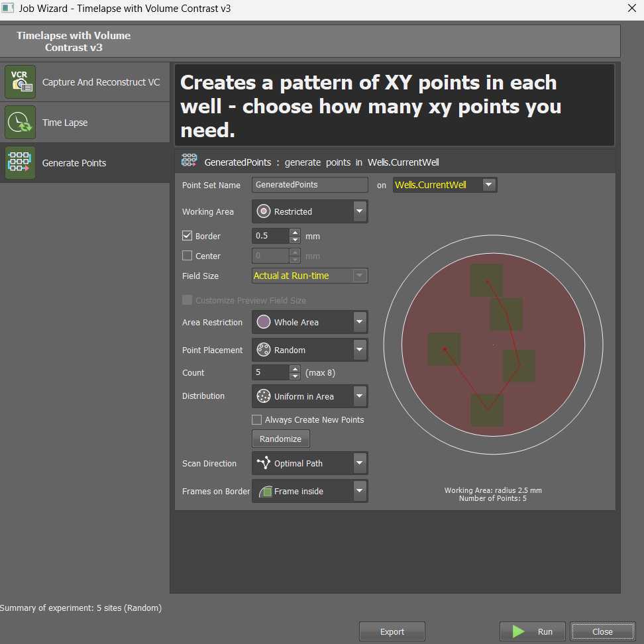Click the Generate Points grid icon
Viewport: 644px width, 644px height.
(x=20, y=163)
